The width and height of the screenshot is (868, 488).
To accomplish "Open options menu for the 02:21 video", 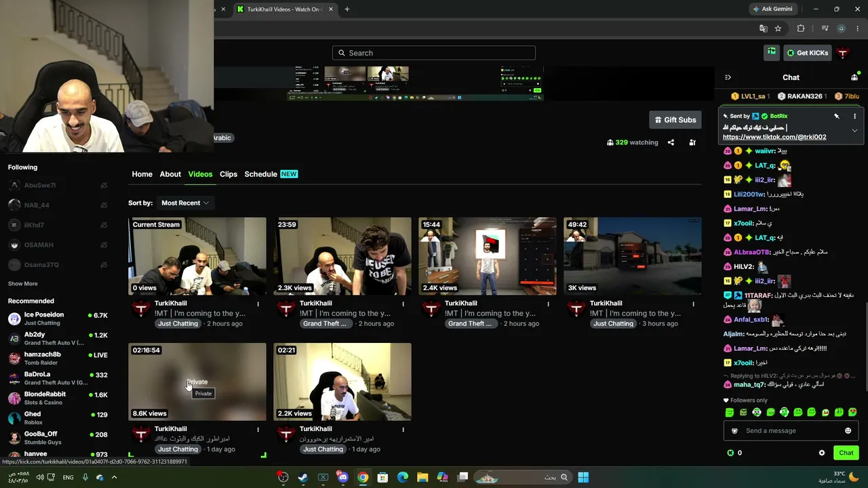I will (403, 429).
